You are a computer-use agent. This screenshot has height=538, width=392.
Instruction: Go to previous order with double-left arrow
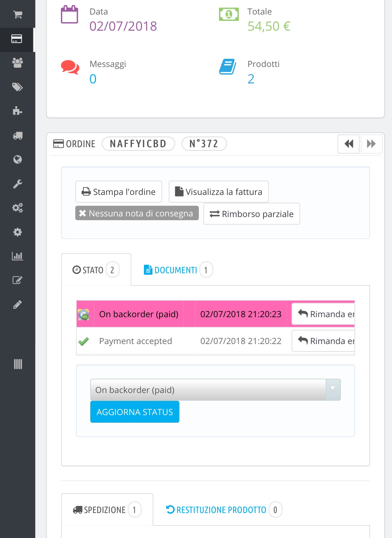(x=349, y=144)
